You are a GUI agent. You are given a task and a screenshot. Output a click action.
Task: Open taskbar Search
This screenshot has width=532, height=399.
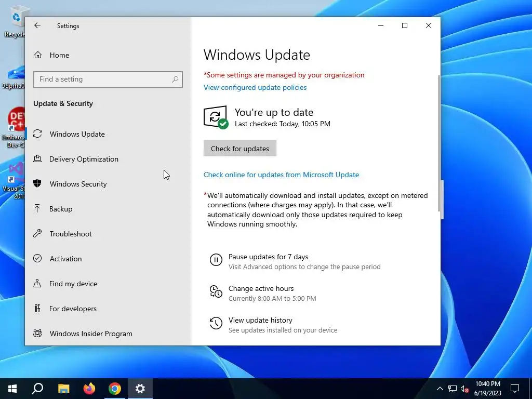coord(37,389)
